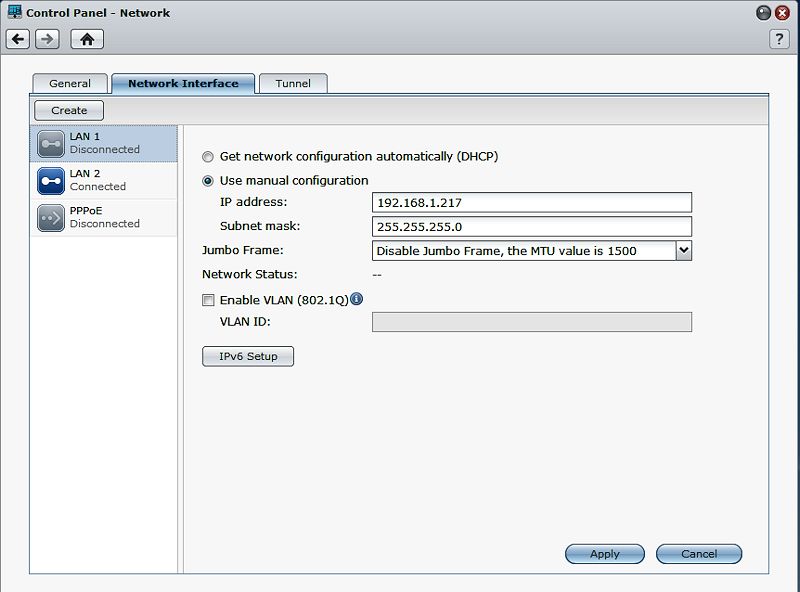Select the PPPoE Disconnected entry text
The image size is (800, 592).
(105, 217)
